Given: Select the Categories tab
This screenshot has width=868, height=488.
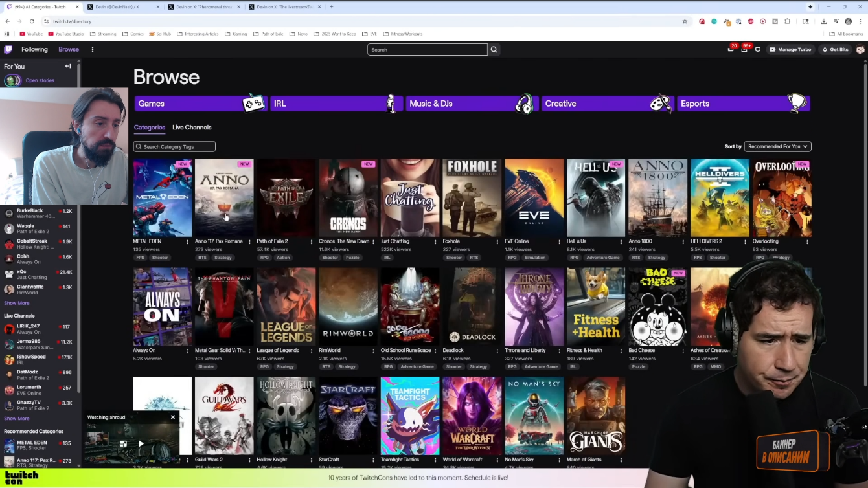Looking at the screenshot, I should point(150,128).
